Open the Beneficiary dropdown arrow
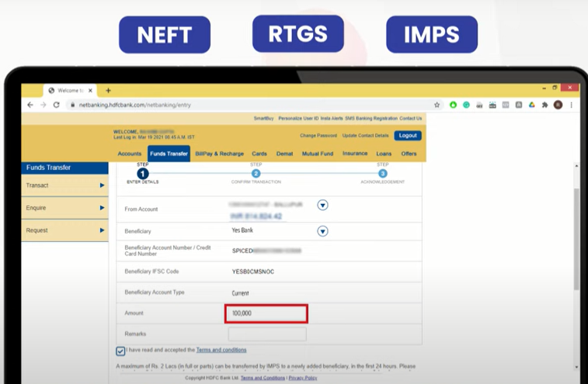Image resolution: width=588 pixels, height=384 pixels. (x=322, y=231)
